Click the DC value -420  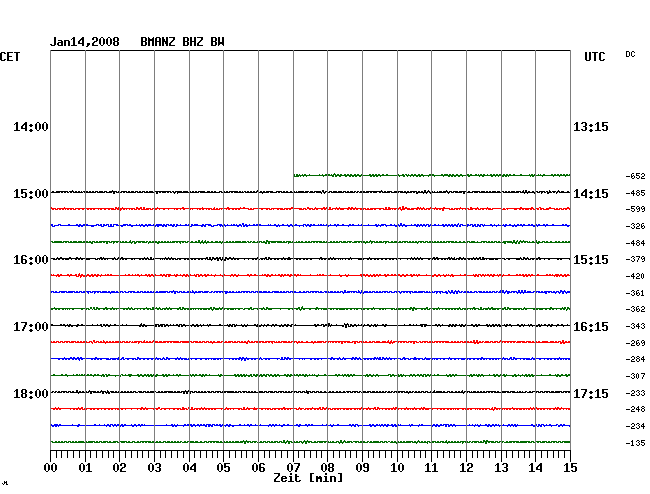pyautogui.click(x=635, y=276)
